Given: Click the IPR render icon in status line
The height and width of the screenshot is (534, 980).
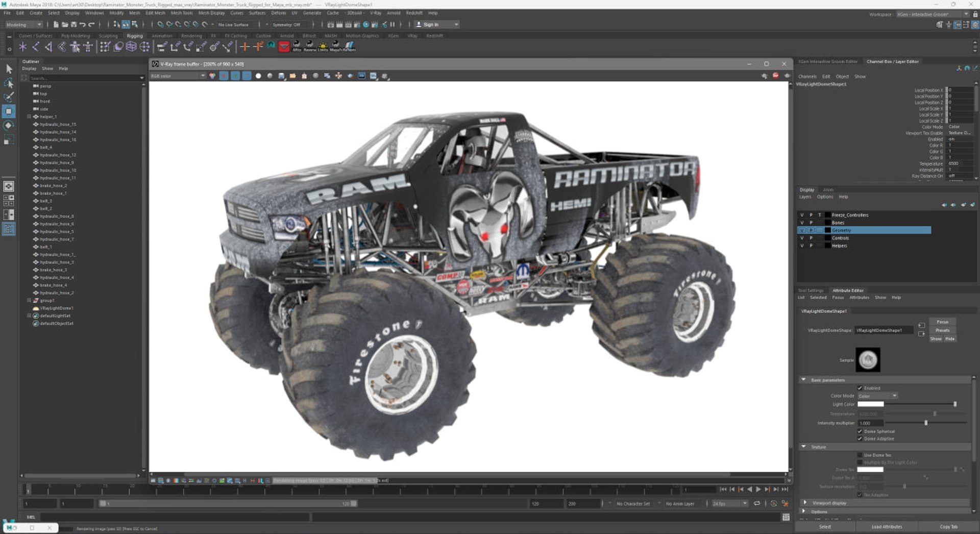Looking at the screenshot, I should point(348,25).
